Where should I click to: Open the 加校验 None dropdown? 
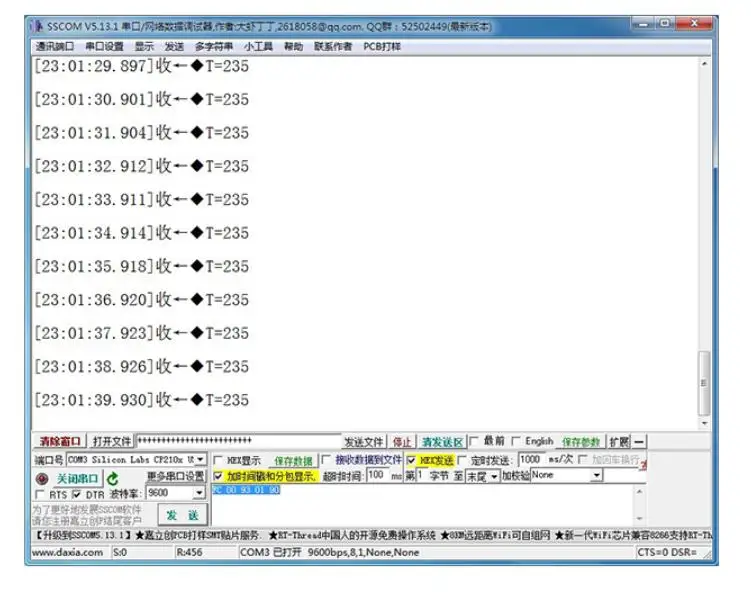coord(596,475)
